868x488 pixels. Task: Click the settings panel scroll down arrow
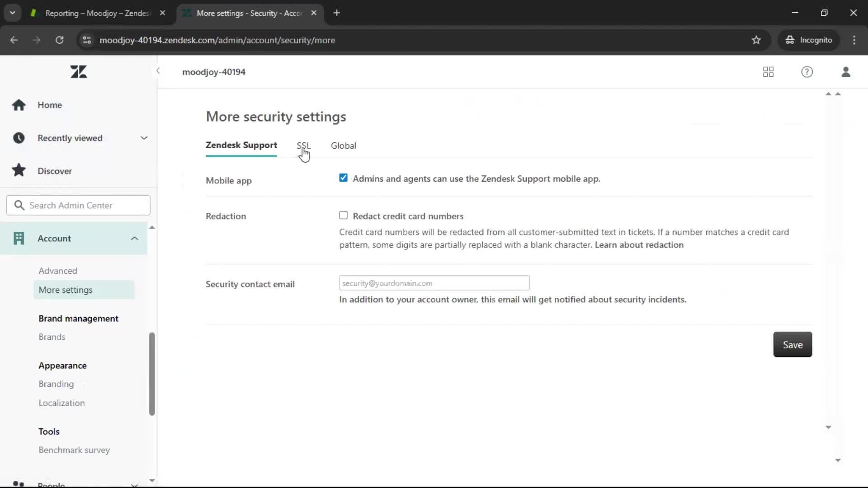pyautogui.click(x=828, y=427)
